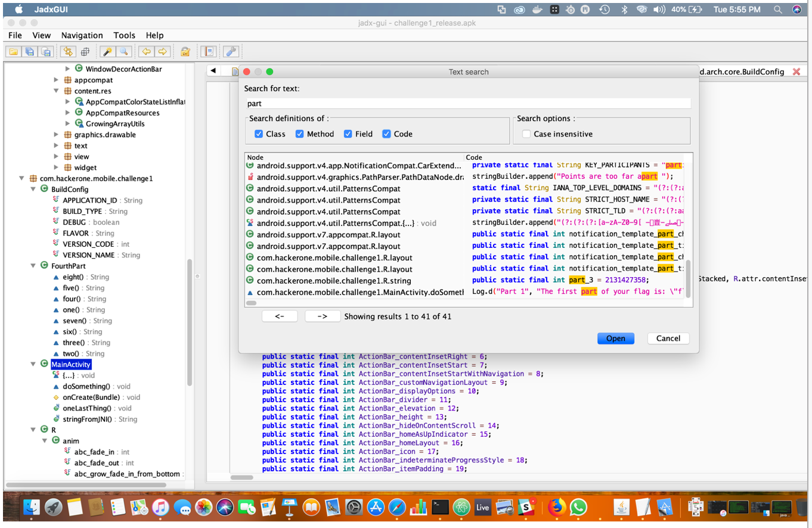Click the Log viewer notebook icon

pyautogui.click(x=208, y=51)
